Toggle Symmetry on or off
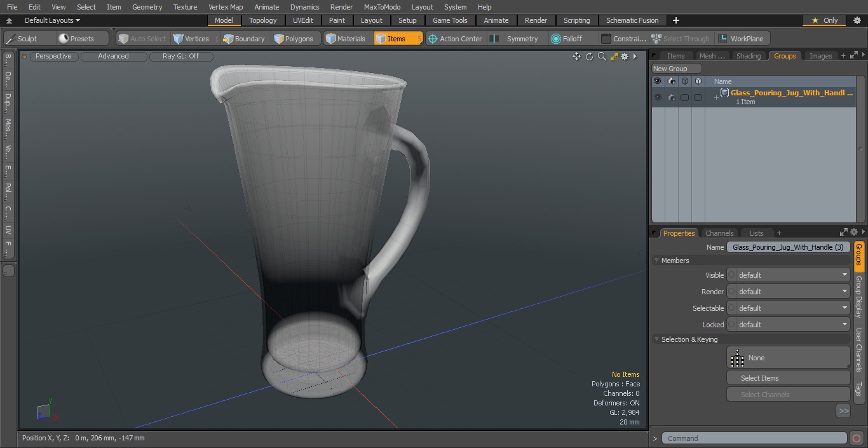 coord(515,39)
